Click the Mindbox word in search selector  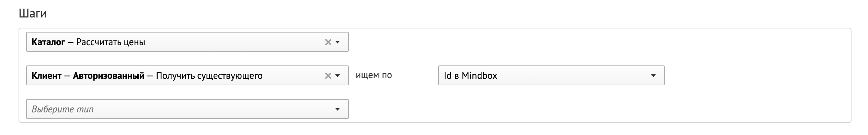[479, 76]
